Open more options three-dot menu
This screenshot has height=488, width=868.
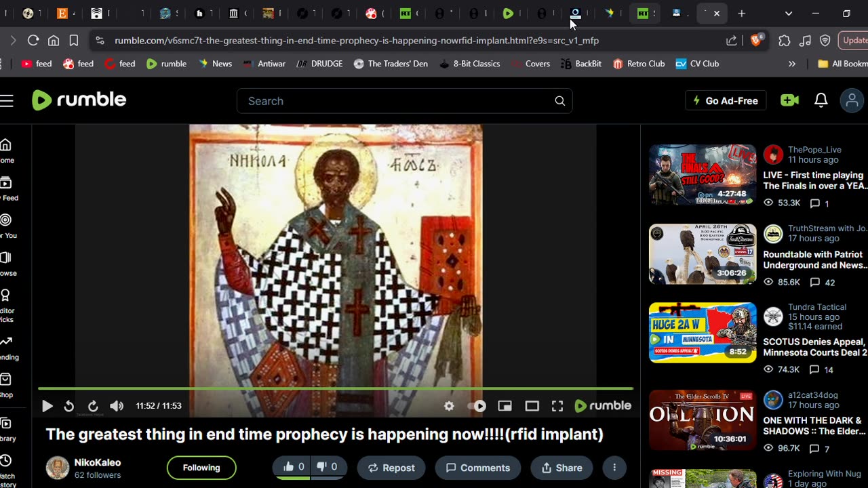coord(614,468)
